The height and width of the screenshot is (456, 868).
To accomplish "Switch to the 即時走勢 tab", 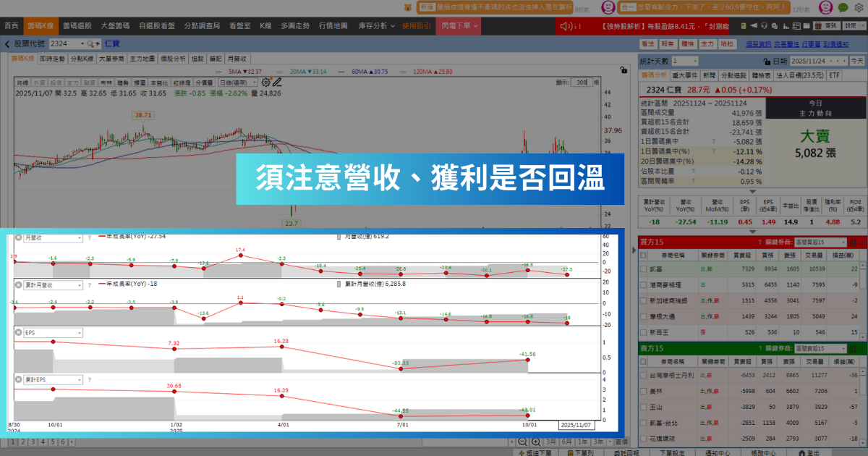I will point(53,59).
